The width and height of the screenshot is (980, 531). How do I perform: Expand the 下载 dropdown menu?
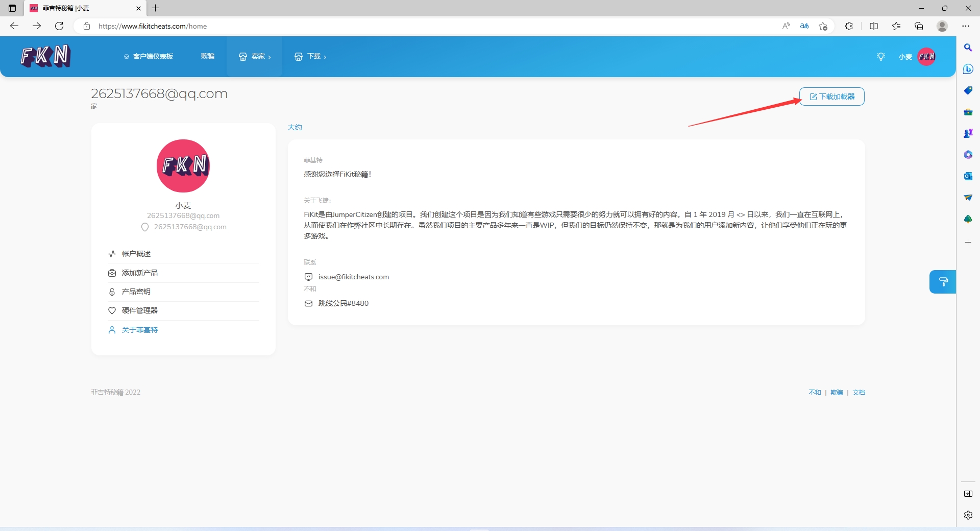(310, 57)
